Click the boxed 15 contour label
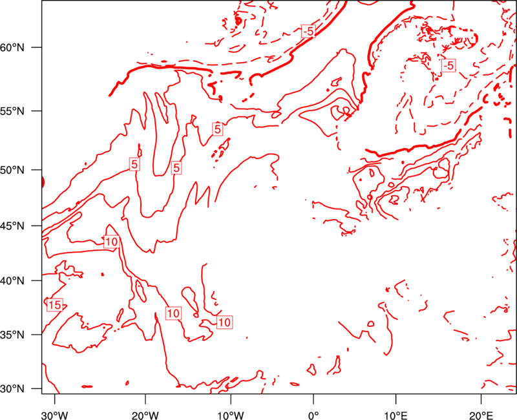Viewport: 517px width, 420px height. tap(55, 305)
